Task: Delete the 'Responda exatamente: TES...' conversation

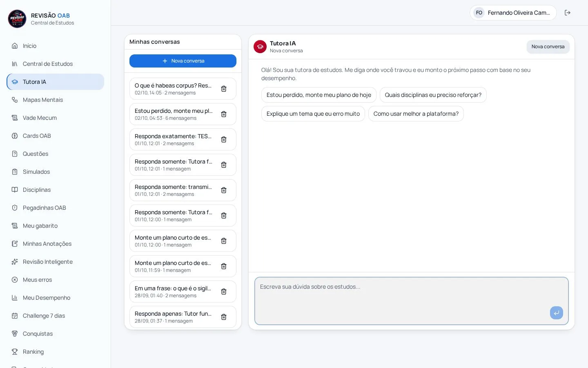Action: click(x=224, y=139)
